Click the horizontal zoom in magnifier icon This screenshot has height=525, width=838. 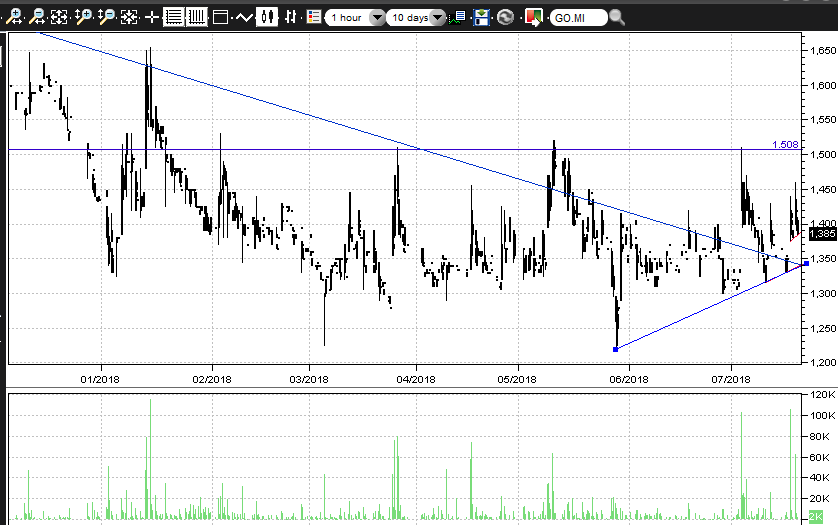point(15,17)
